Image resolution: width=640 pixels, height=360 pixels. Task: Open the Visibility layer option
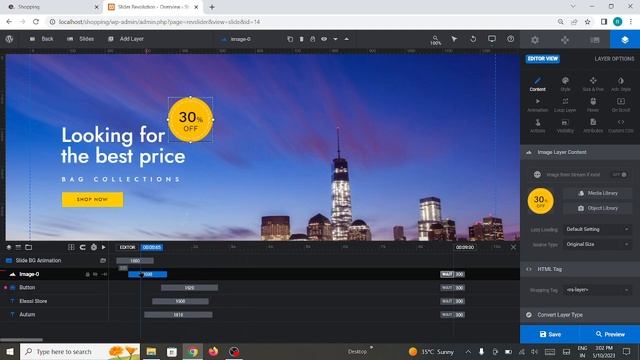tap(565, 126)
